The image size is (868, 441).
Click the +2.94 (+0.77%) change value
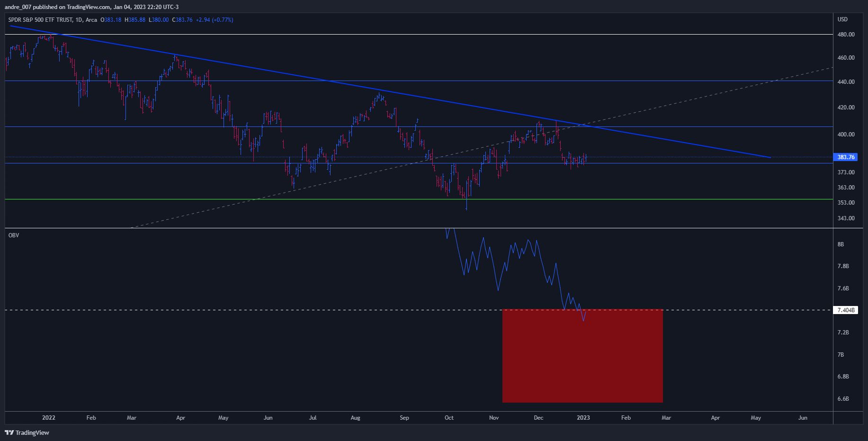tap(215, 20)
